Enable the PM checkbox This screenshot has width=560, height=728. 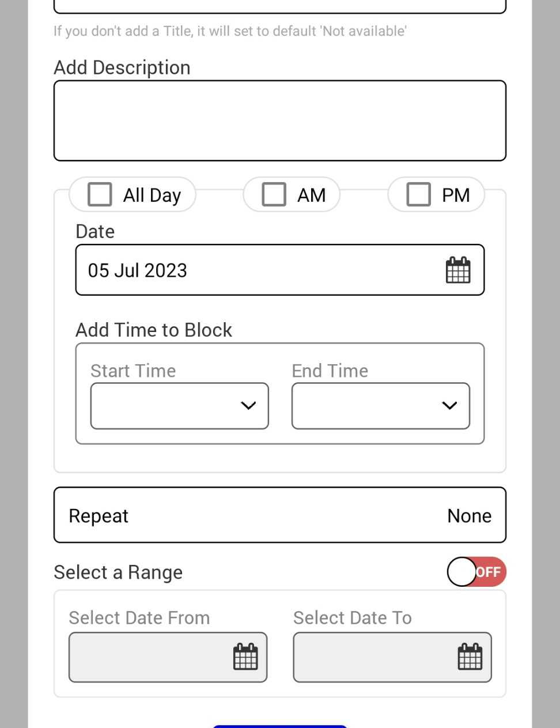click(x=418, y=195)
